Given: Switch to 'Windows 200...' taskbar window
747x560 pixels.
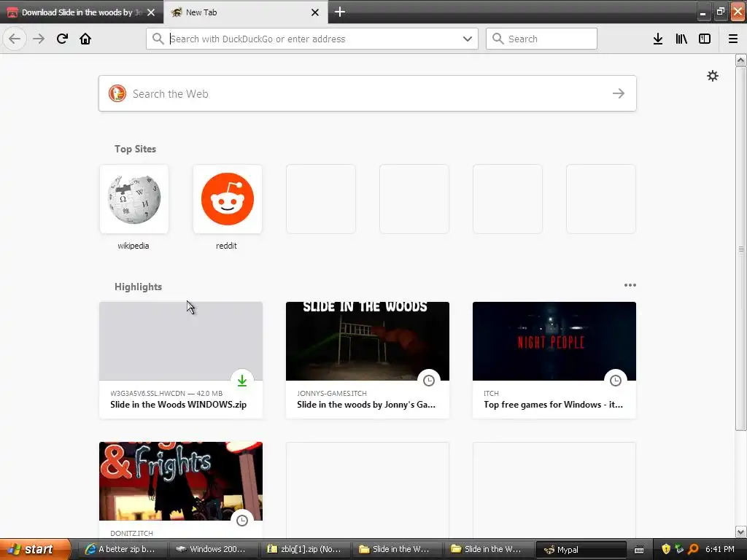Looking at the screenshot, I should (213, 549).
